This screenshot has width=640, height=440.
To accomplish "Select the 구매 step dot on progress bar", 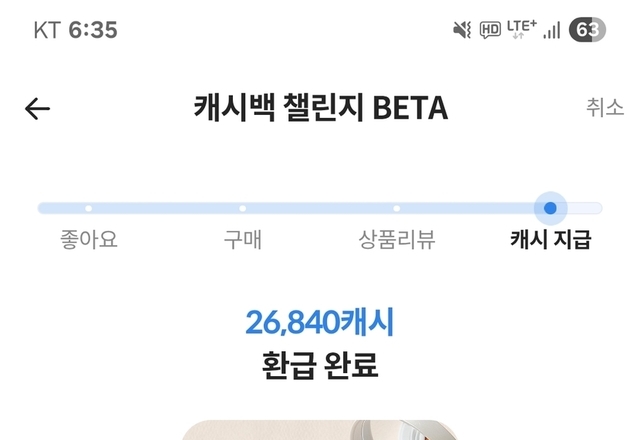I will [x=243, y=208].
